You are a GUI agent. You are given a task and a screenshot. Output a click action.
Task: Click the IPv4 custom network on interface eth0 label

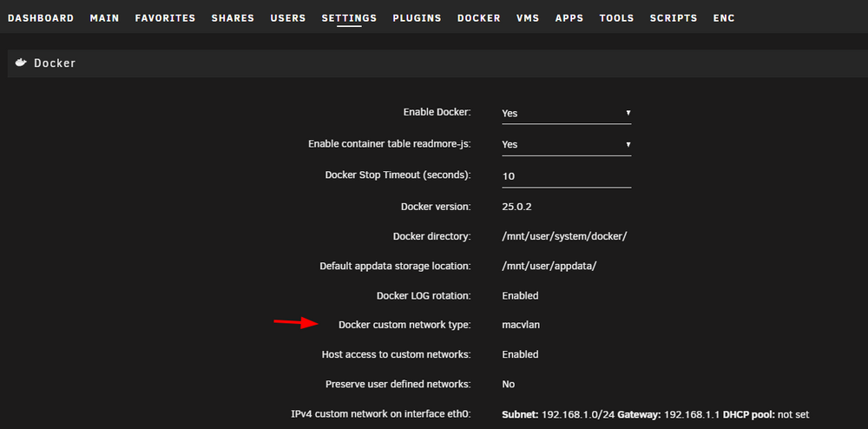381,413
